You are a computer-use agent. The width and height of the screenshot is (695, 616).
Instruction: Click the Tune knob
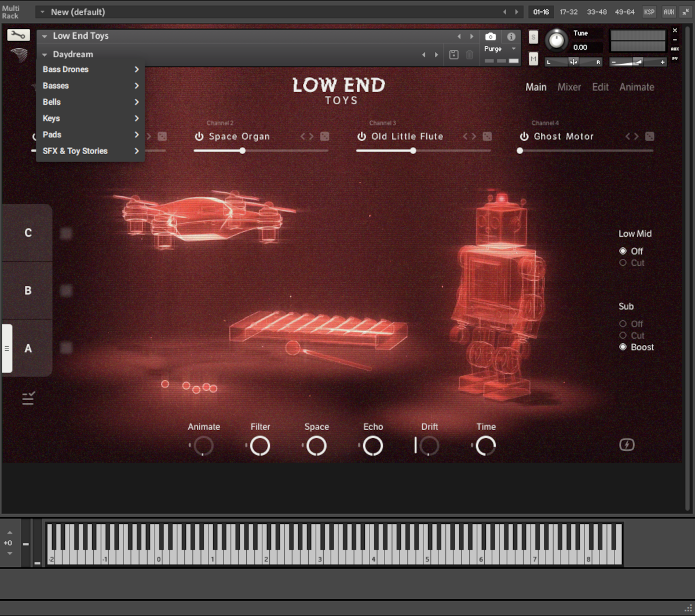pos(556,39)
